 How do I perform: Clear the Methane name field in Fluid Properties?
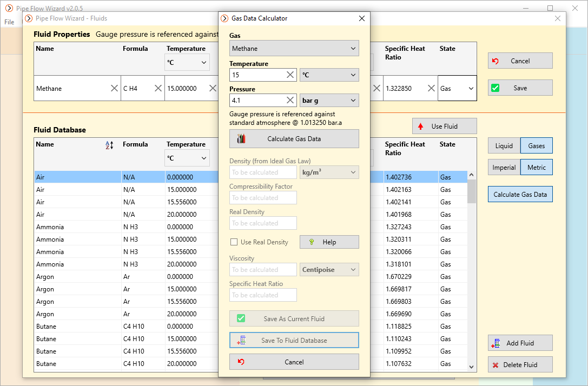coord(114,89)
